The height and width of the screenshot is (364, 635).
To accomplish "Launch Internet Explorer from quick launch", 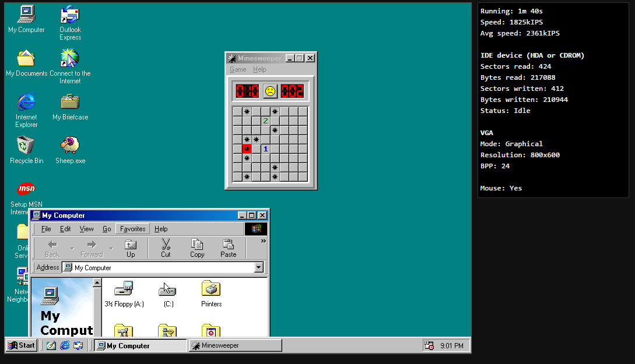I will coord(65,345).
